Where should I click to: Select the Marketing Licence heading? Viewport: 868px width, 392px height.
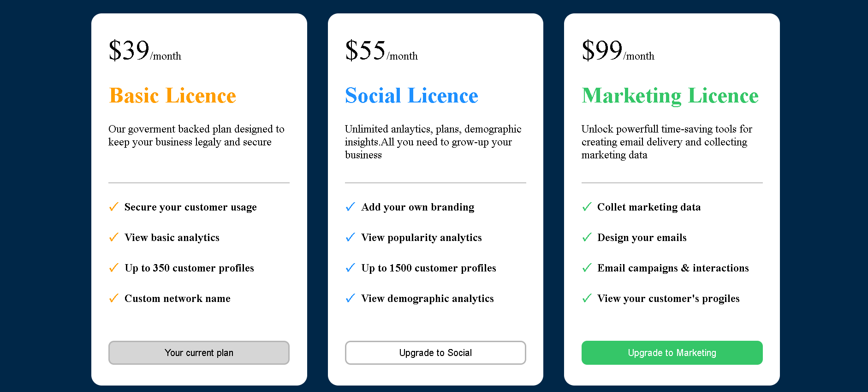coord(670,96)
